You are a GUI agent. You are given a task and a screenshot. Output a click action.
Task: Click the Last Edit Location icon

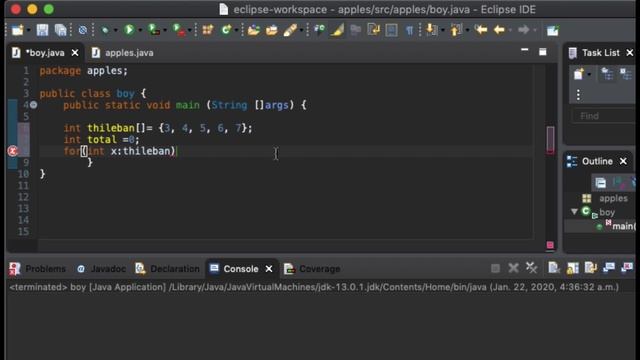point(481,29)
